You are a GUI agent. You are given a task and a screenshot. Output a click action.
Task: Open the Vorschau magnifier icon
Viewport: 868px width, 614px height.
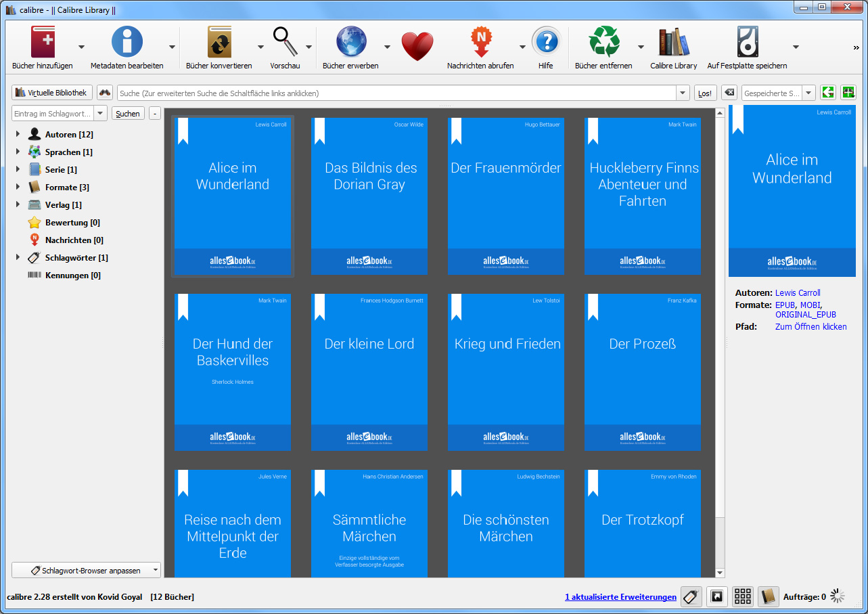[x=285, y=41]
